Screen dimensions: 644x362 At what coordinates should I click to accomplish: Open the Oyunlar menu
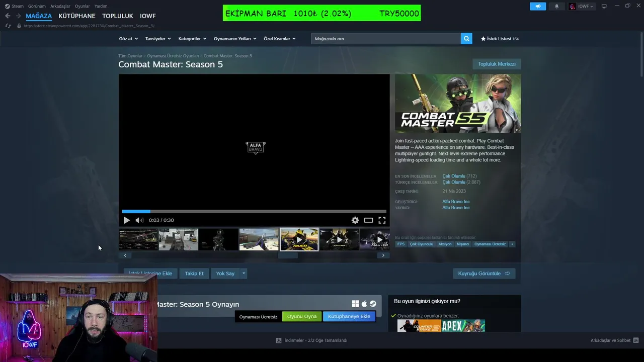83,6
